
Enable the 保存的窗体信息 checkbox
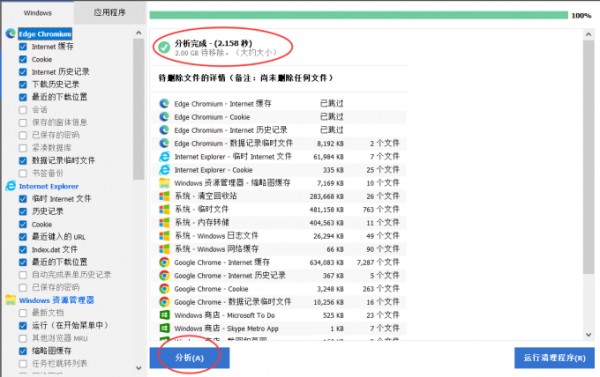23,122
